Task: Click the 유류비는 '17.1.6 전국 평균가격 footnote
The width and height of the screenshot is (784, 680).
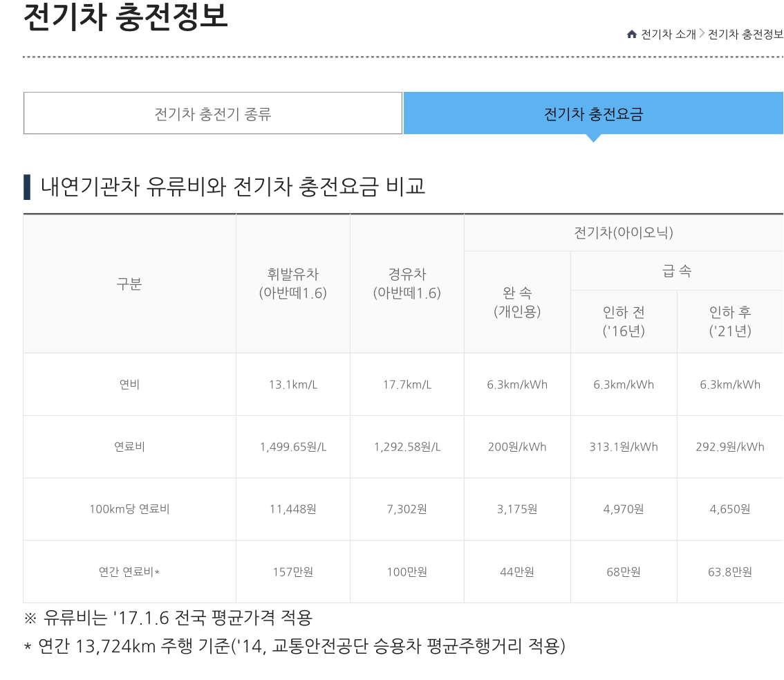Action: click(168, 618)
